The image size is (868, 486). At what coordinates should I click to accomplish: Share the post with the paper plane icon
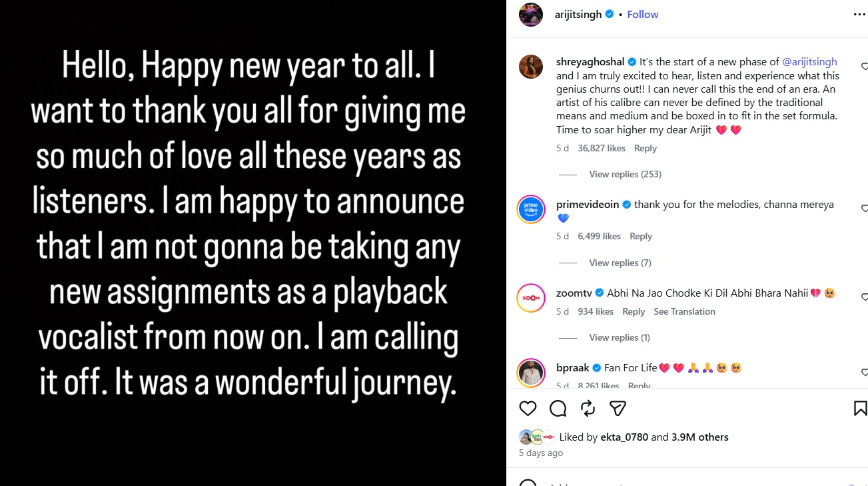coord(618,408)
